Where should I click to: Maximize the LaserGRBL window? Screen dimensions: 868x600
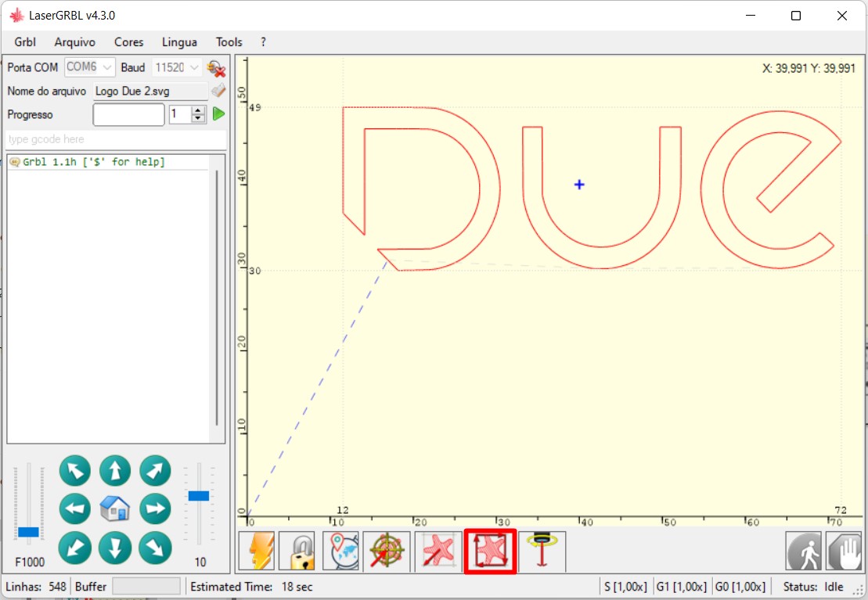tap(795, 16)
